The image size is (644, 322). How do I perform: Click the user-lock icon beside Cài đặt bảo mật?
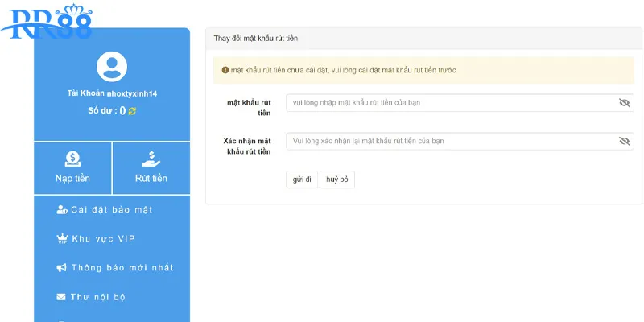click(x=62, y=209)
